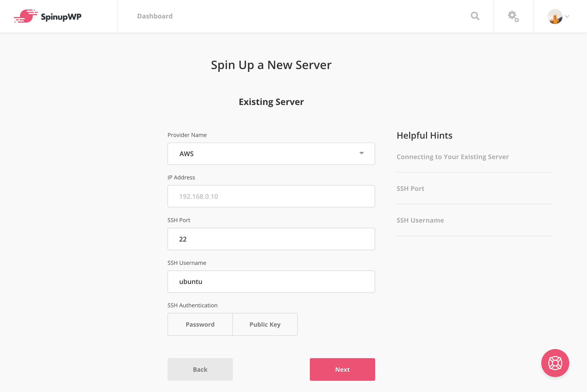Click the Dashboard navigation item
Image resolution: width=587 pixels, height=392 pixels.
pos(155,16)
